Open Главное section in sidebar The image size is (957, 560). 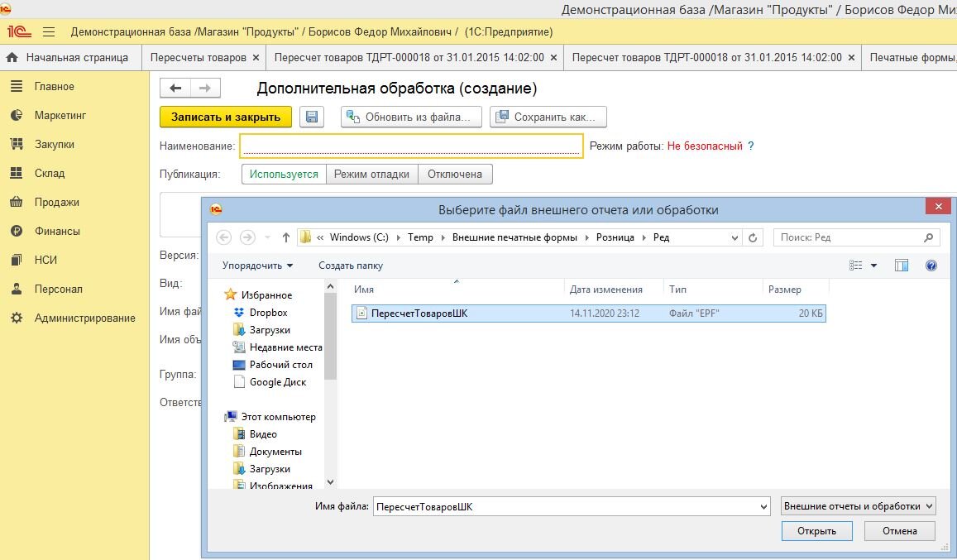coord(55,87)
